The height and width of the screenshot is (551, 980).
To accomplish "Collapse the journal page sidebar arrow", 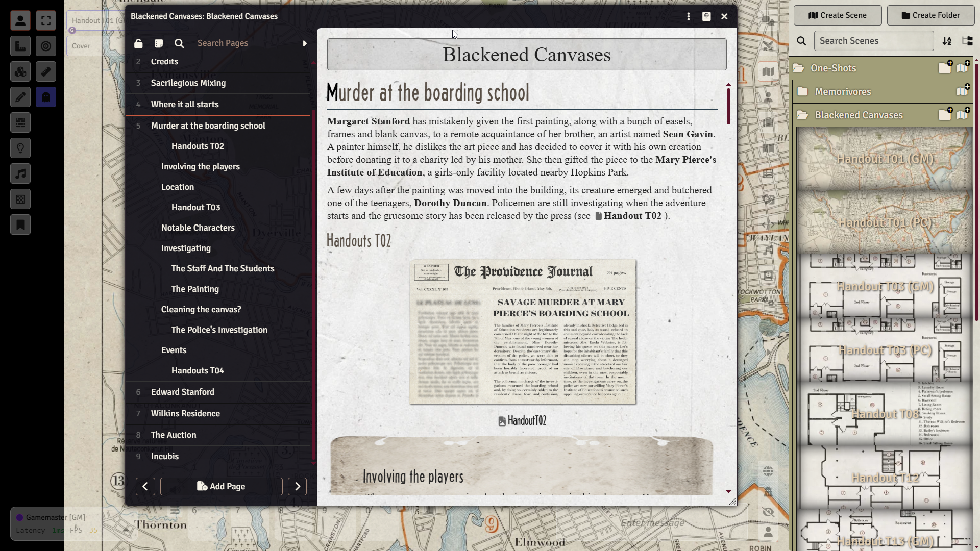I will click(305, 43).
